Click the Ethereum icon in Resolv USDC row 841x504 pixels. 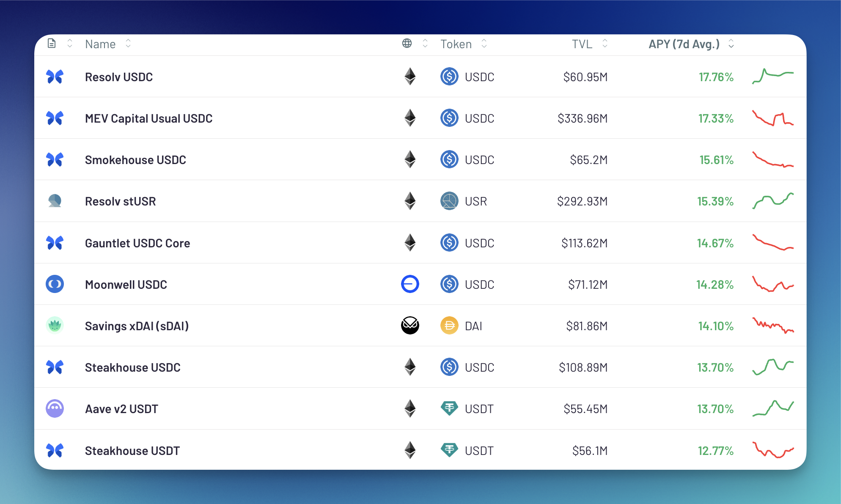pyautogui.click(x=410, y=77)
